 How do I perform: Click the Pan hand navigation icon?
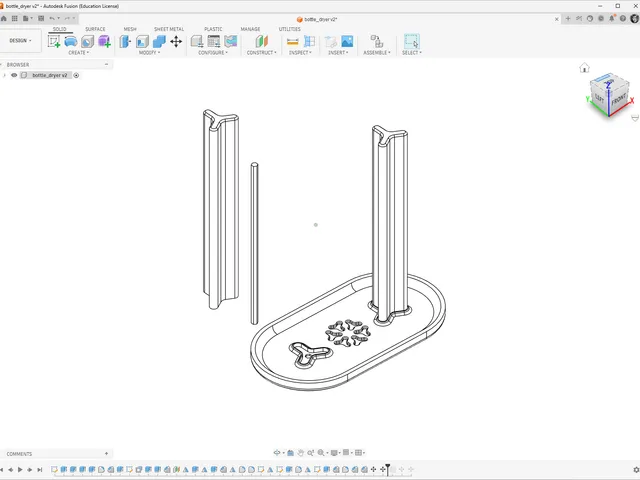[x=300, y=453]
